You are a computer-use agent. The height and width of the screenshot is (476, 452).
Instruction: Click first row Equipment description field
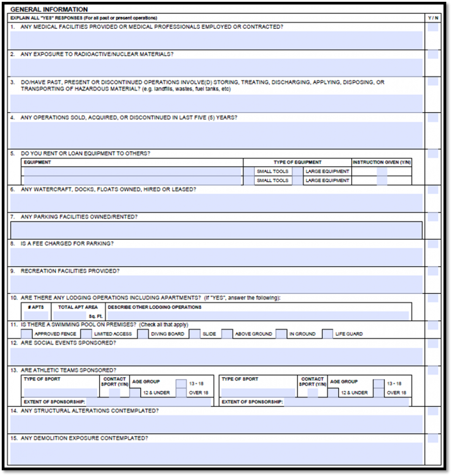coord(133,172)
